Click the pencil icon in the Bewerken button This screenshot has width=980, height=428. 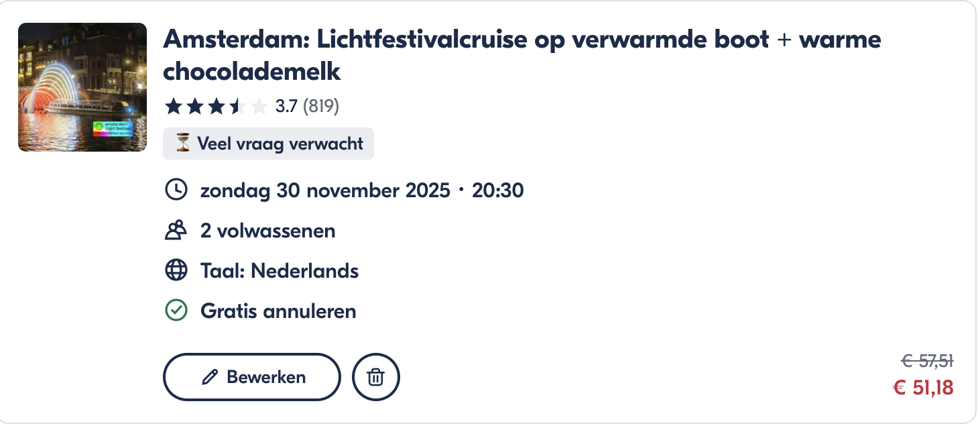pyautogui.click(x=210, y=377)
